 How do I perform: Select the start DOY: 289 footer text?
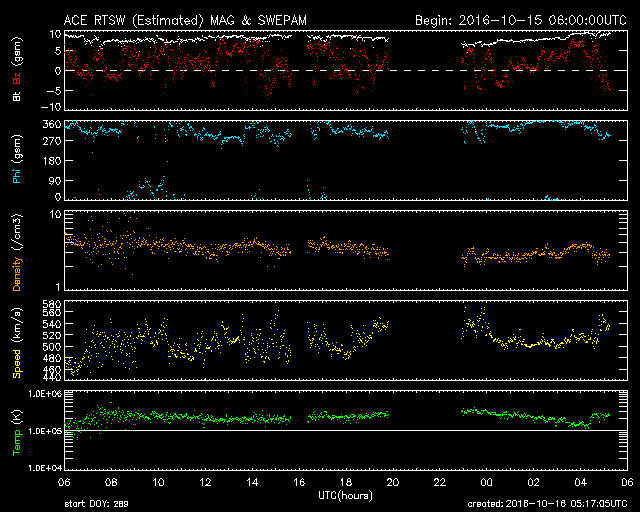96,504
